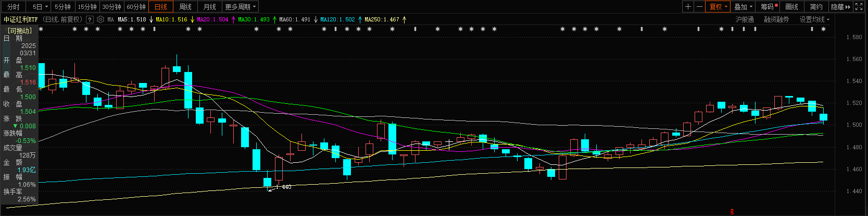Open the 设置均线 moving average settings

(x=814, y=19)
